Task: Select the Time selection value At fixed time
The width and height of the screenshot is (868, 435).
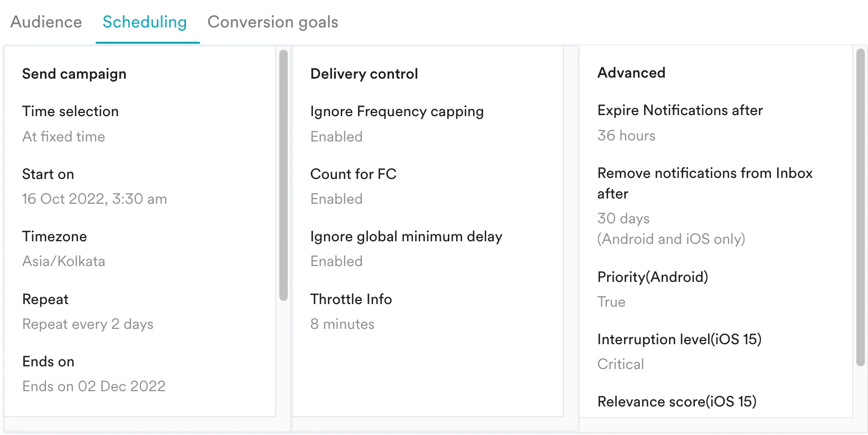Action: tap(63, 136)
